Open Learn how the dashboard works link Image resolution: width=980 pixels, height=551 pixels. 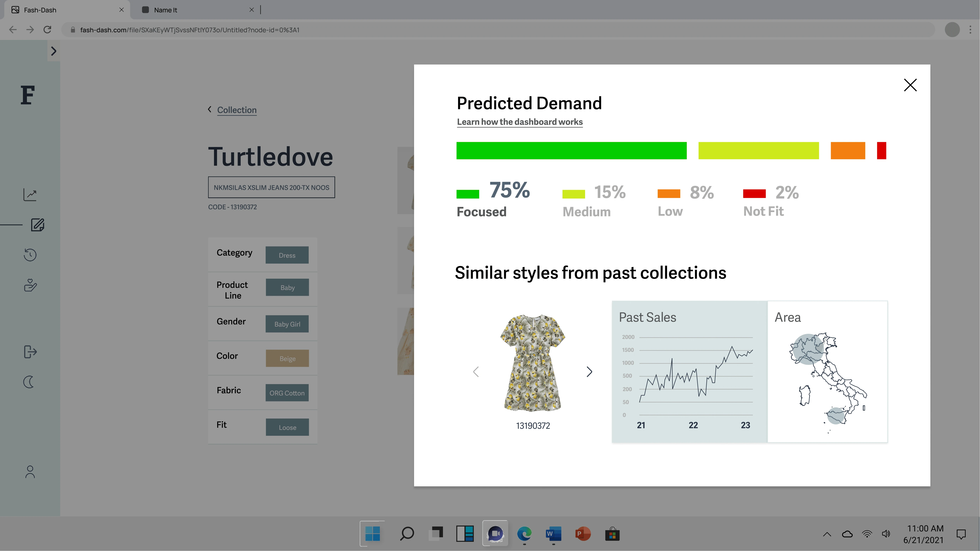(x=520, y=122)
